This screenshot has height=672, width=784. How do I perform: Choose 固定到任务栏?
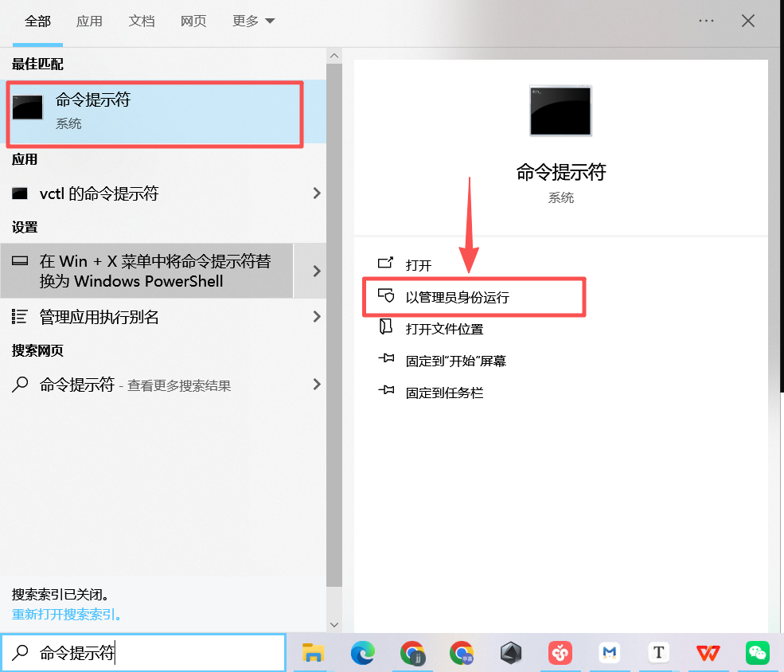444,393
